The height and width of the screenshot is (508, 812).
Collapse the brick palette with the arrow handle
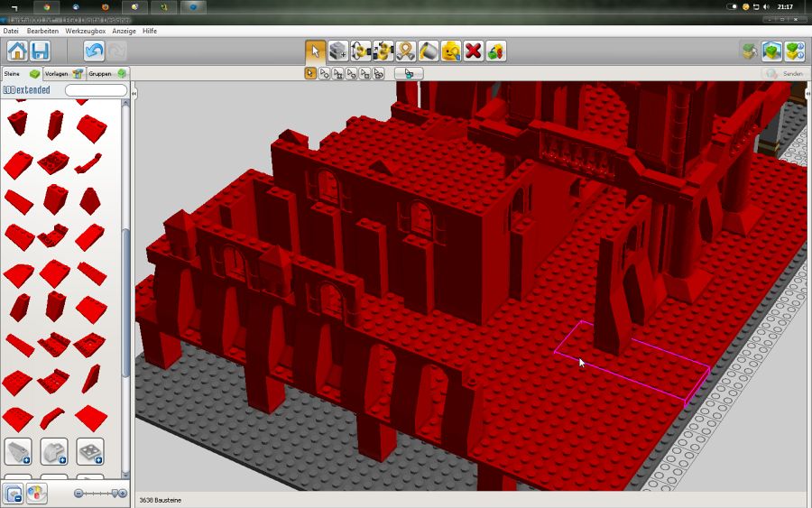coord(134,93)
